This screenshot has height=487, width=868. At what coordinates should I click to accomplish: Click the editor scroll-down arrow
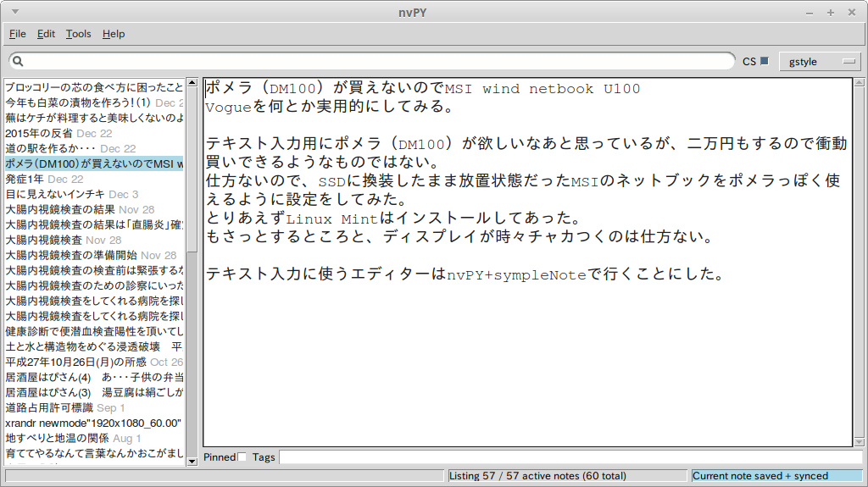[860, 441]
